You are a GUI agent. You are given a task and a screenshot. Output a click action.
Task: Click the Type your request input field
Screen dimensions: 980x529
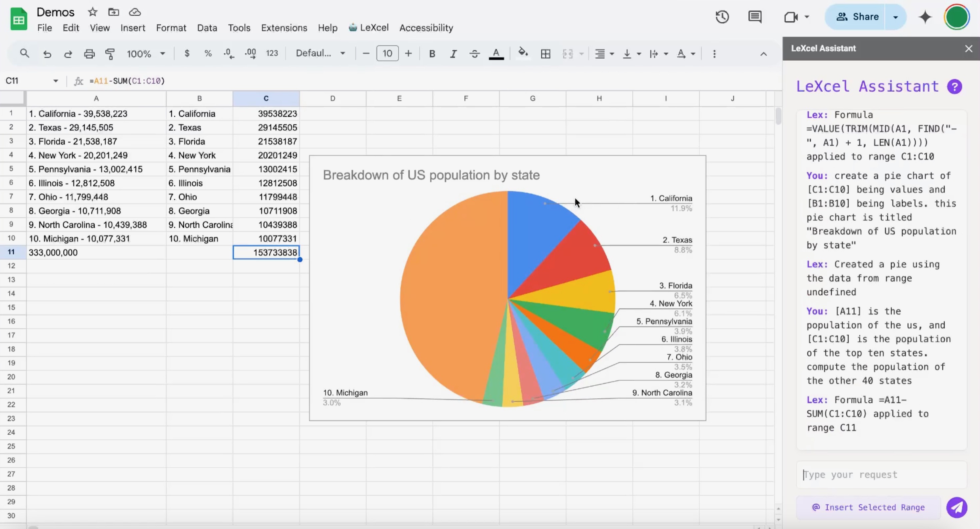881,475
